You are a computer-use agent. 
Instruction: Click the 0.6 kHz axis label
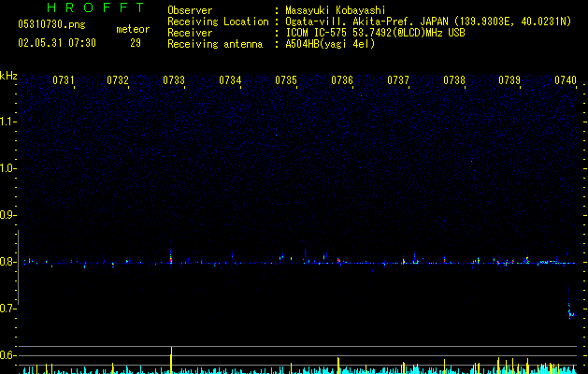click(7, 355)
